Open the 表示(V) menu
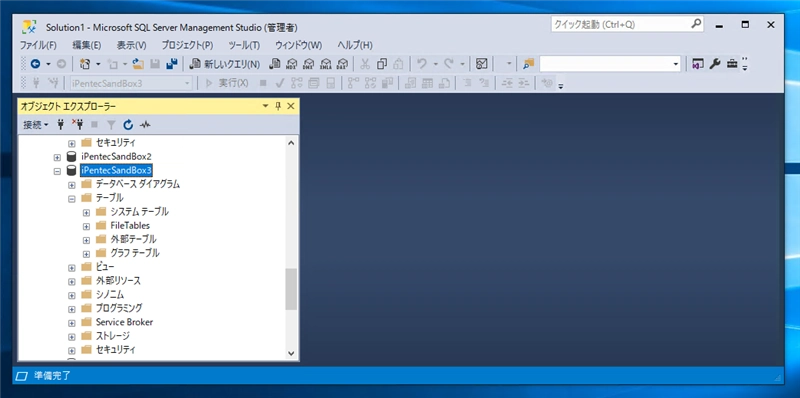Screen dimensions: 800x398 coord(132,45)
